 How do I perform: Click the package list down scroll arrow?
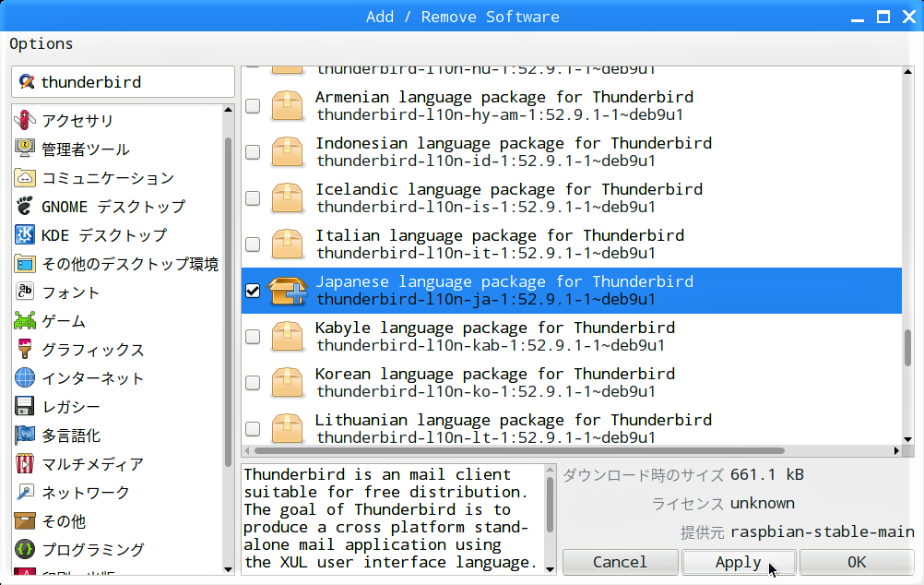click(x=907, y=439)
